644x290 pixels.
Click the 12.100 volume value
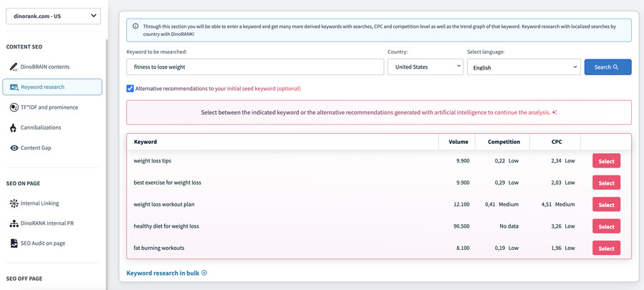click(x=461, y=205)
